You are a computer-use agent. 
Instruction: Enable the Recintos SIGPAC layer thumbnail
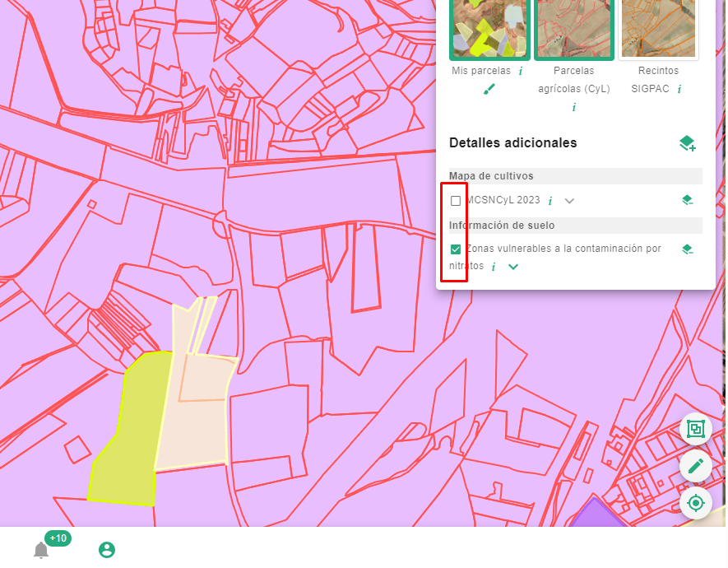[x=658, y=29]
